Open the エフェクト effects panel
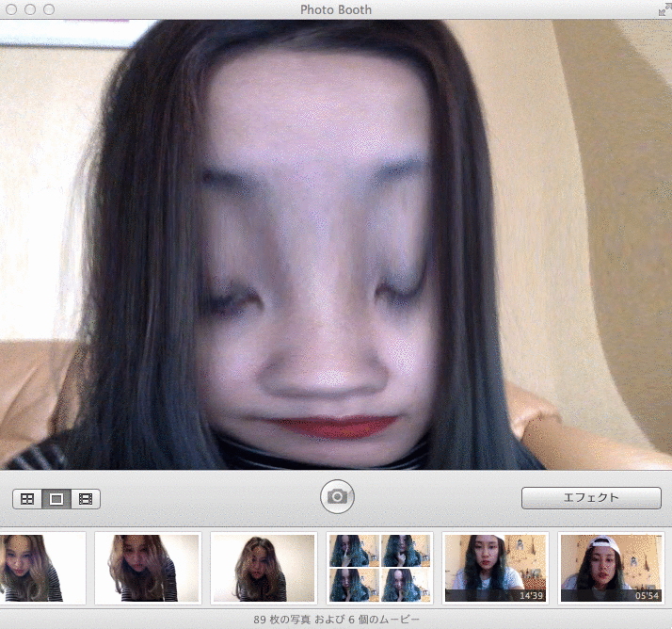 tap(591, 498)
